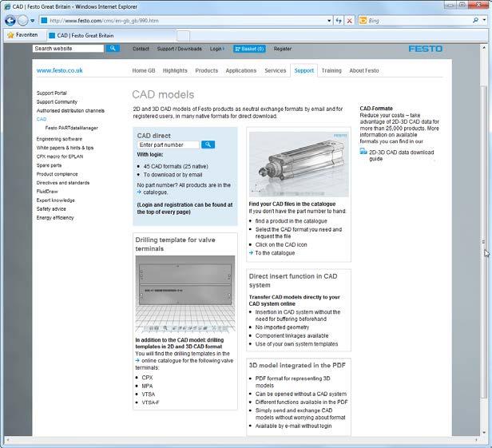
Task: Open the recent pages dropdown arrow
Action: 33,21
